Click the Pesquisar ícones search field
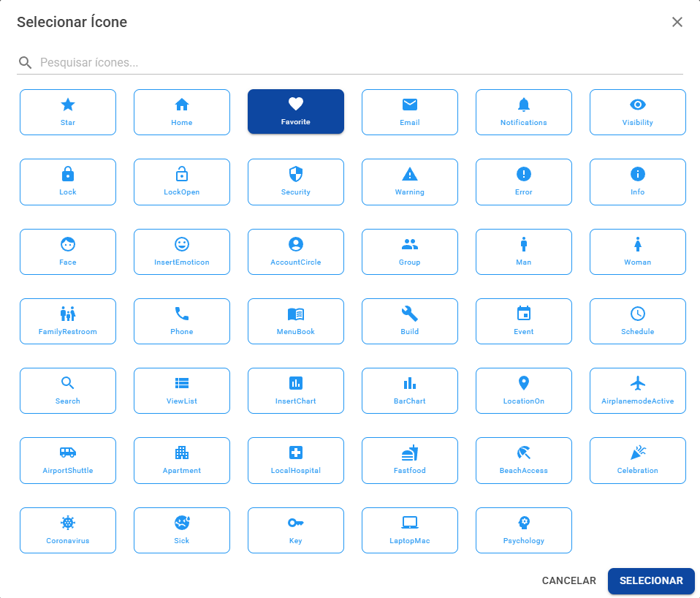The height and width of the screenshot is (598, 700). [350, 63]
